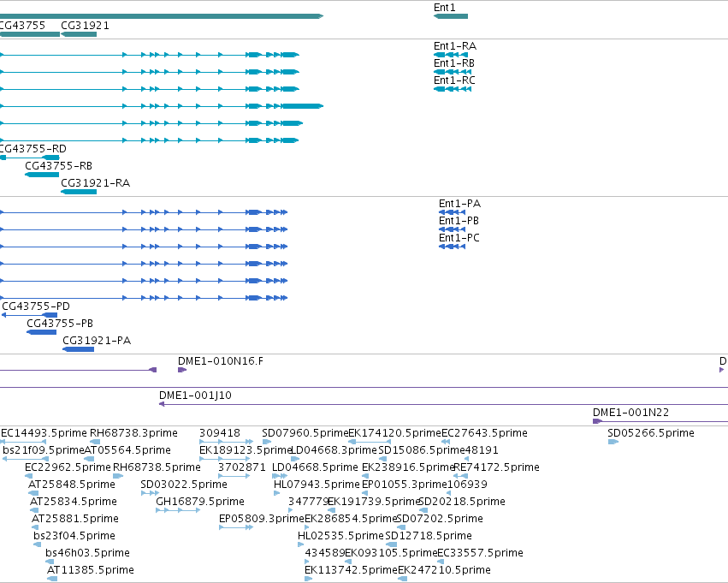This screenshot has width=728, height=583.
Task: Click the 106939 EST label
Action: 467,485
